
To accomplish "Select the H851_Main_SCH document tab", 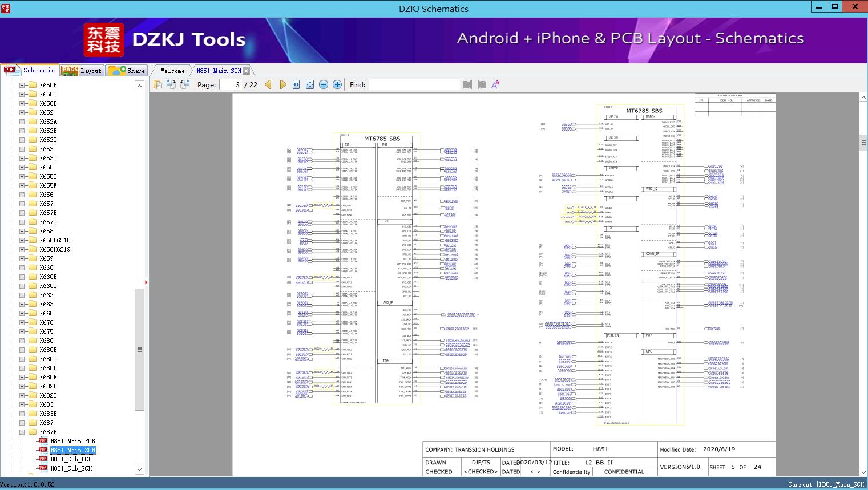I will click(219, 71).
